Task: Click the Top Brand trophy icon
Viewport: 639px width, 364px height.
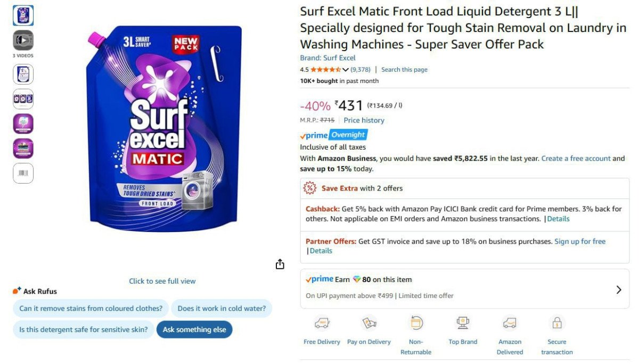Action: [x=463, y=323]
